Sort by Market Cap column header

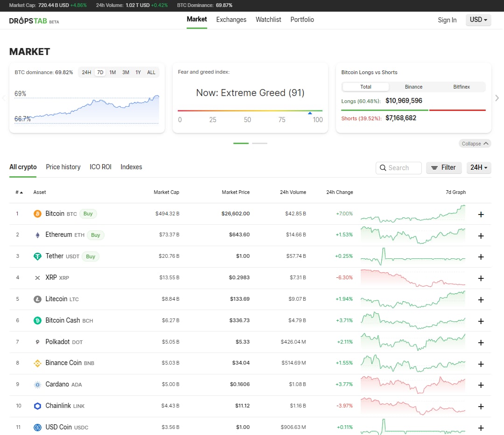click(166, 192)
